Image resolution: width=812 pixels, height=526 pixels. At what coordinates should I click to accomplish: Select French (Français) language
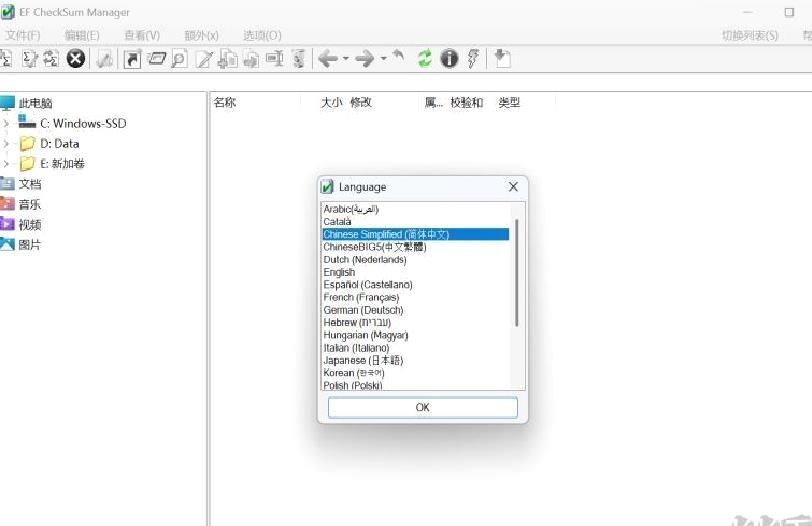pos(415,297)
